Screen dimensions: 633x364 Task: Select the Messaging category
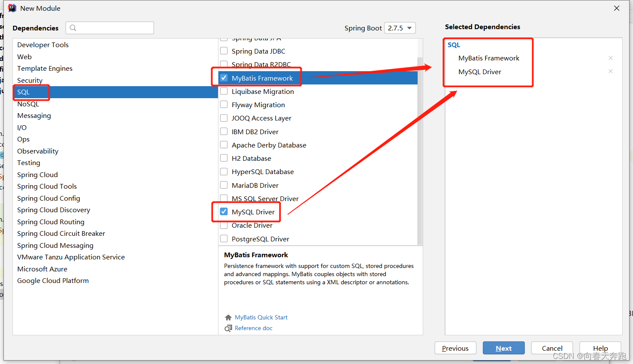115,116
